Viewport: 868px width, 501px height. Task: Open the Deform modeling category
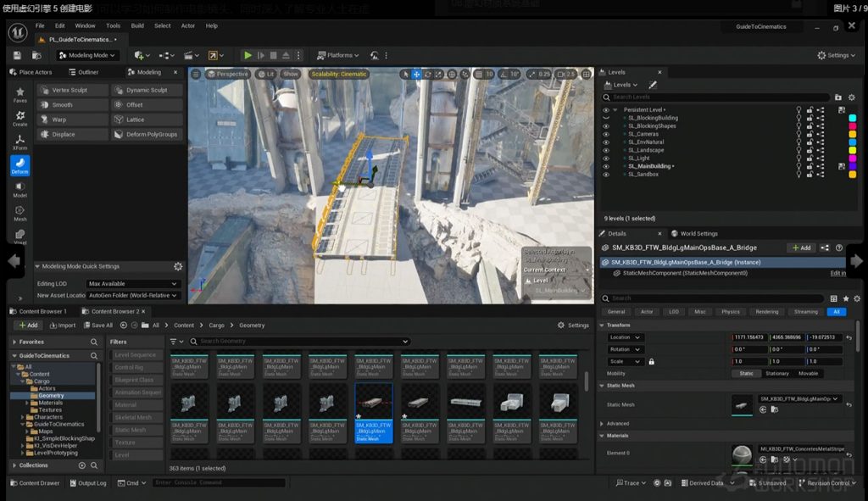pyautogui.click(x=20, y=165)
